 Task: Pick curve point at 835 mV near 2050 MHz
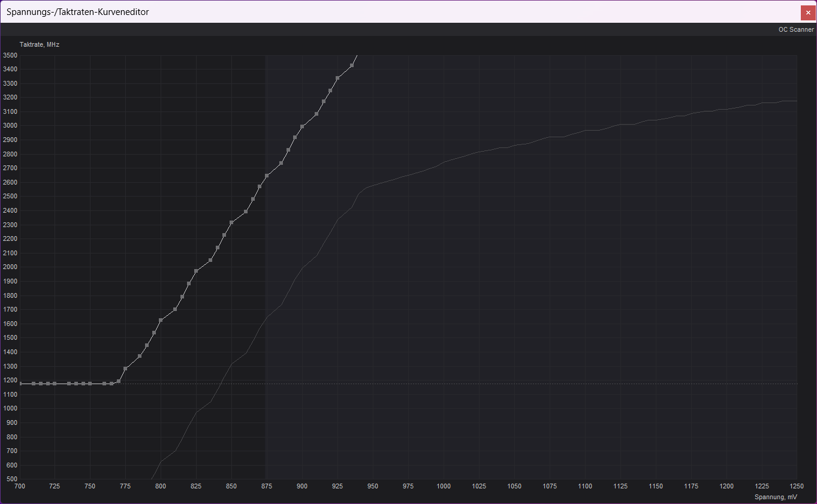point(210,260)
